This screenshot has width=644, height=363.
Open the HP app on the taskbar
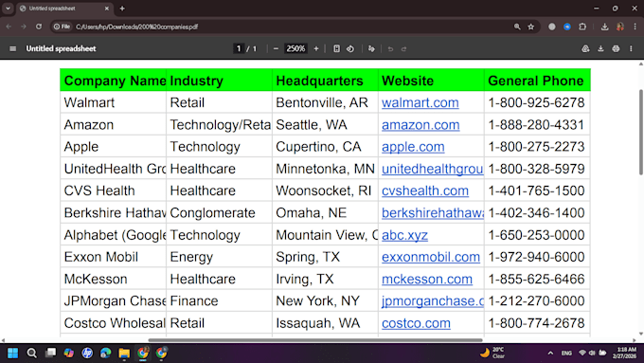coord(87,353)
